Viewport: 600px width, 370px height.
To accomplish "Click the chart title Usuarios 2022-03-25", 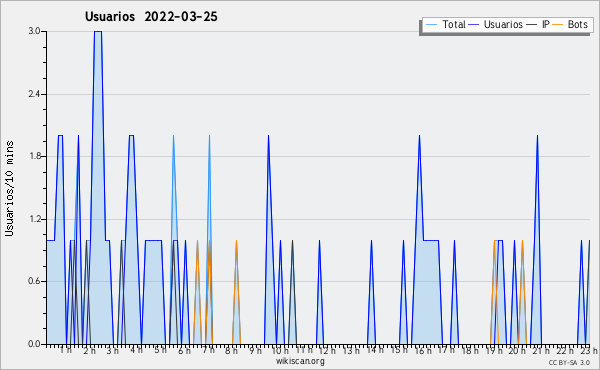I will click(151, 17).
